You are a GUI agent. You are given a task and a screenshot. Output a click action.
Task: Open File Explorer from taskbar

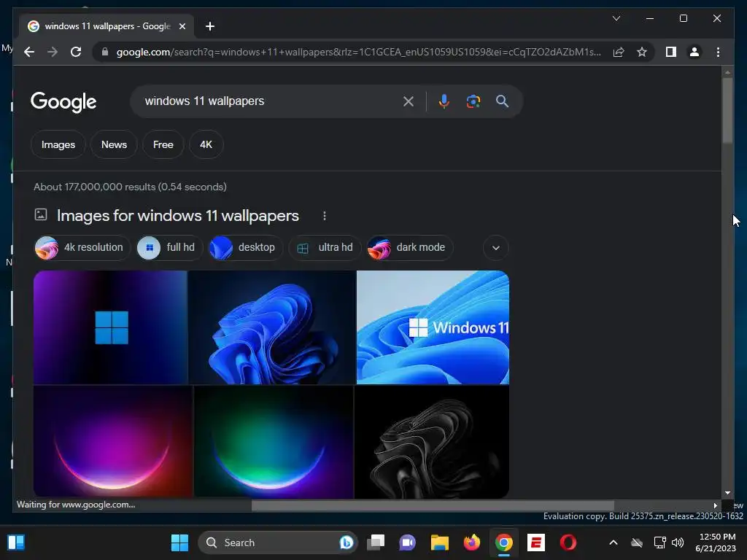pos(440,542)
